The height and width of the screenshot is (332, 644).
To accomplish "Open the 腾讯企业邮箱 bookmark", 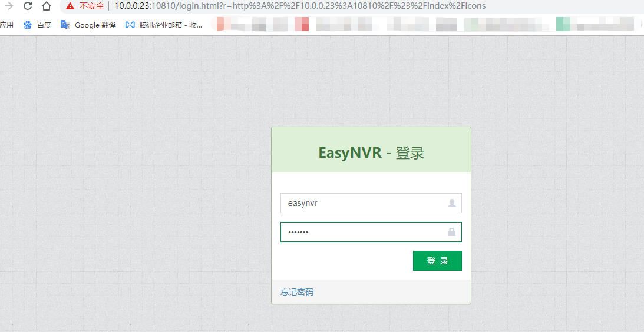I will 164,25.
